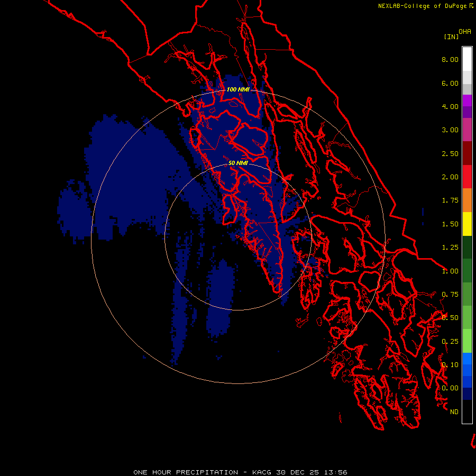Image resolution: width=476 pixels, height=476 pixels.
Task: Pick the bright magenta-purple legend swatch
Action: pyautogui.click(x=467, y=100)
